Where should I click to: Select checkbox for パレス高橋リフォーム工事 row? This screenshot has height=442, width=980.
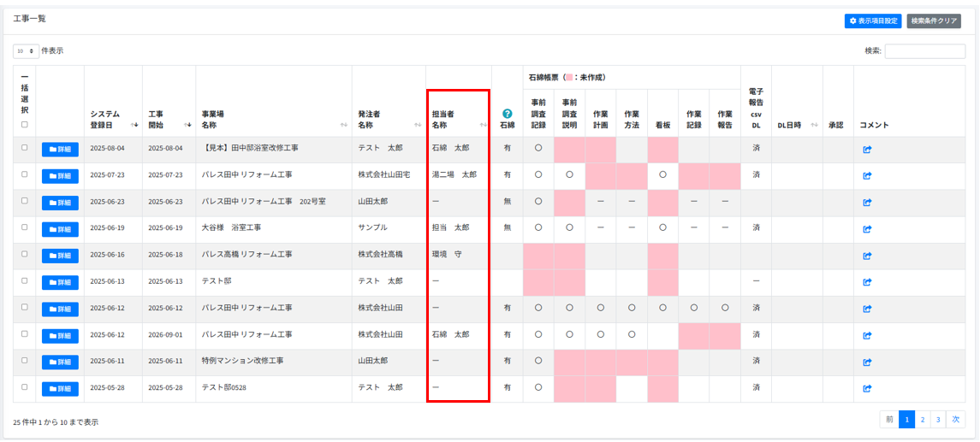24,254
